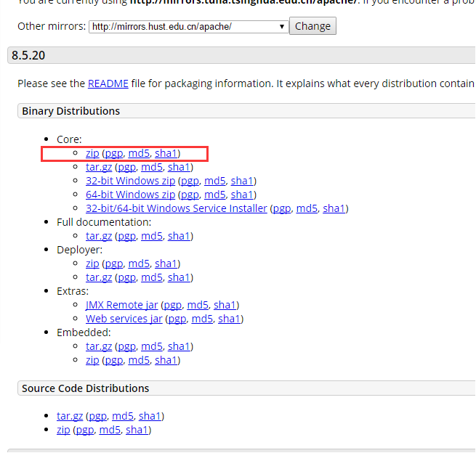
Task: Open pgp link for Source Code tar.gz
Action: [98, 416]
